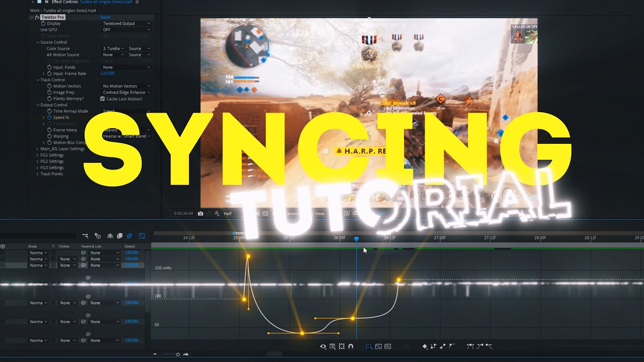Click the pick whip icon in first layer row
This screenshot has width=644, height=362.
84,253
